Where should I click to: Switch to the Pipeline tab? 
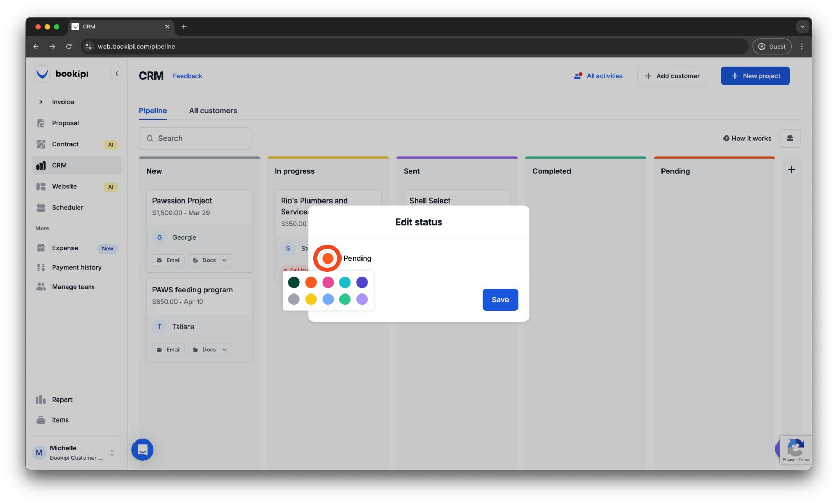[153, 111]
